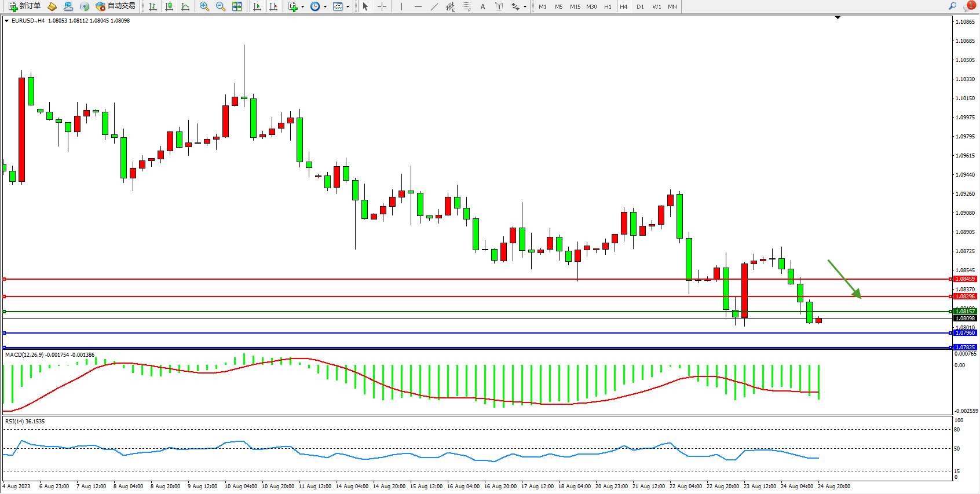Select the trendline drawing tool
The image size is (980, 494).
point(434,6)
